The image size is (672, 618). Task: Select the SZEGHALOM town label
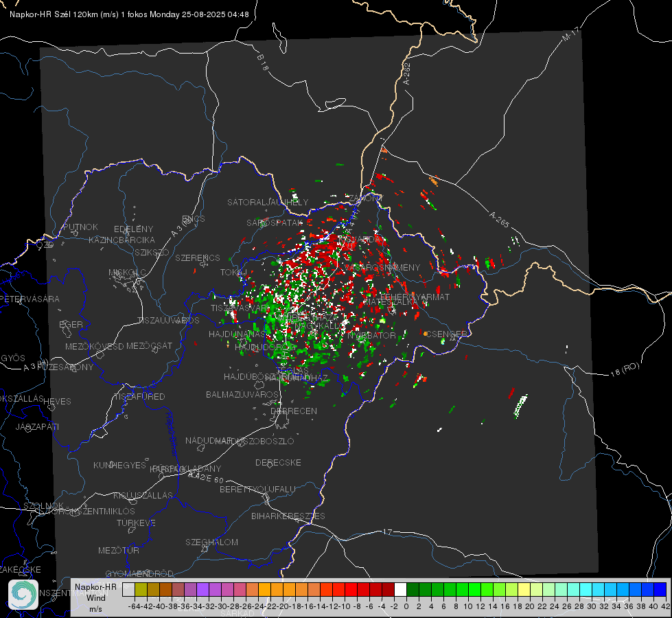(211, 542)
